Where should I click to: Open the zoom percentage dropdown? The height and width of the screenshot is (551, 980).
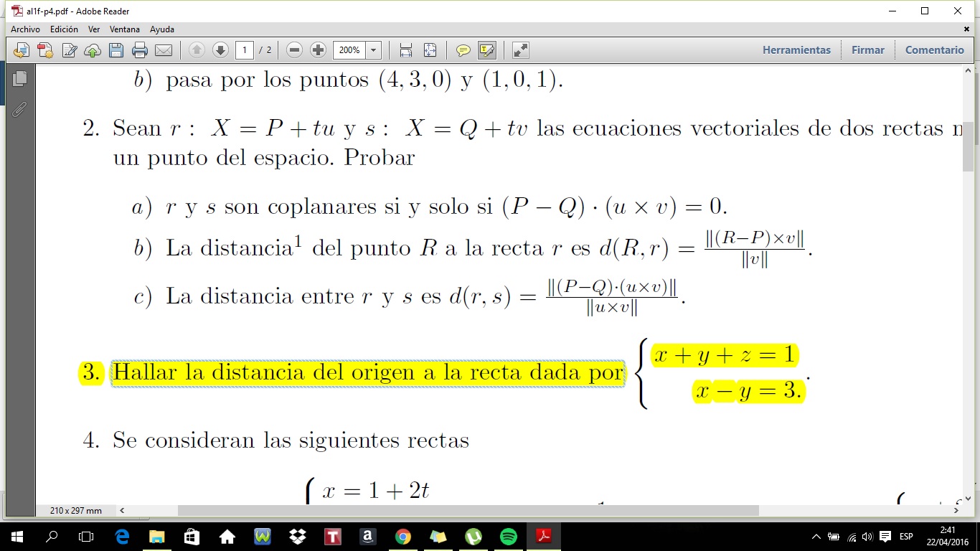[x=373, y=50]
